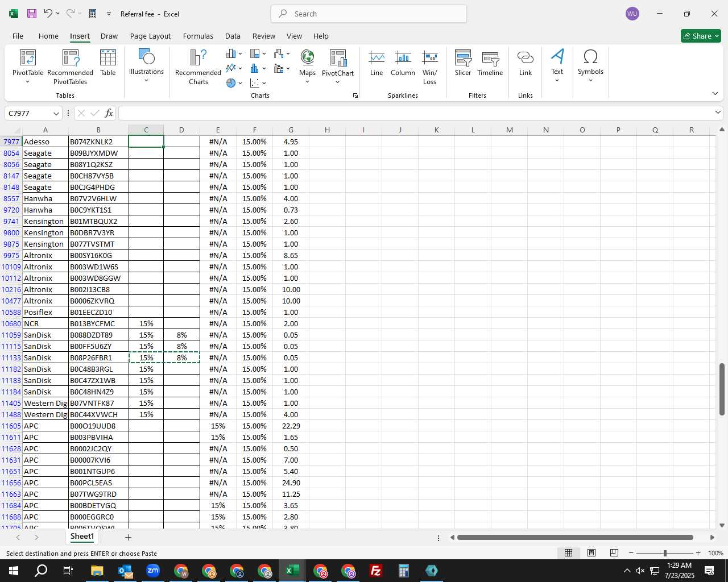Click the Redo arrow icon
Viewport: 728px width, 582px height.
(x=70, y=14)
